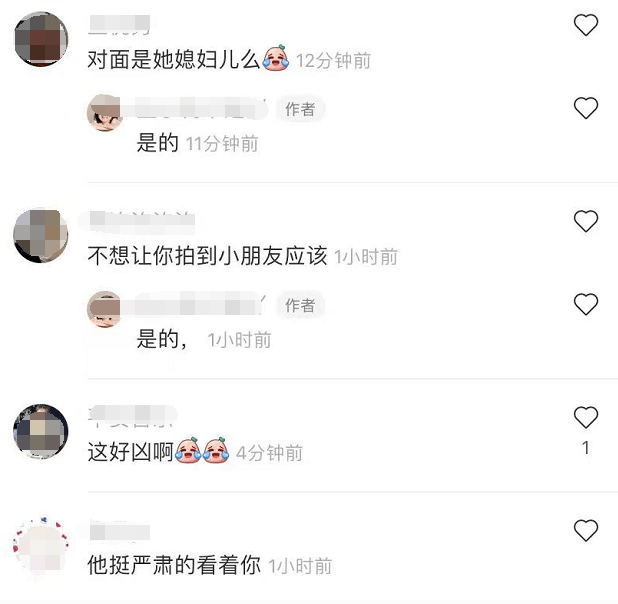
Task: Open the avatar beside 不想让你拍到小朋友应该
Action: pyautogui.click(x=41, y=235)
